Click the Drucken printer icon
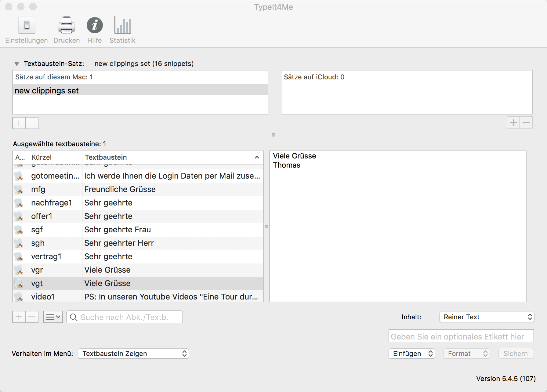Viewport: 547px width, 392px height. click(x=66, y=25)
